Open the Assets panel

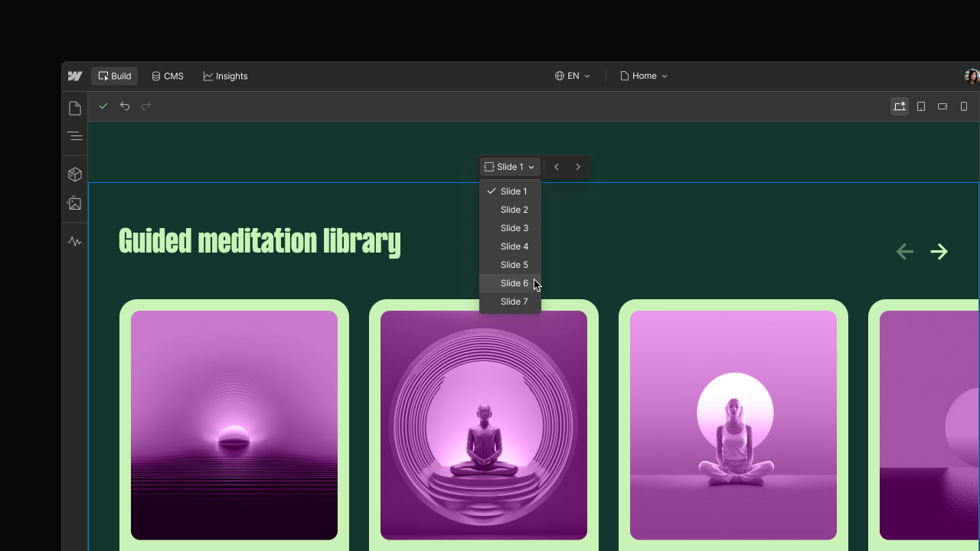[x=74, y=203]
